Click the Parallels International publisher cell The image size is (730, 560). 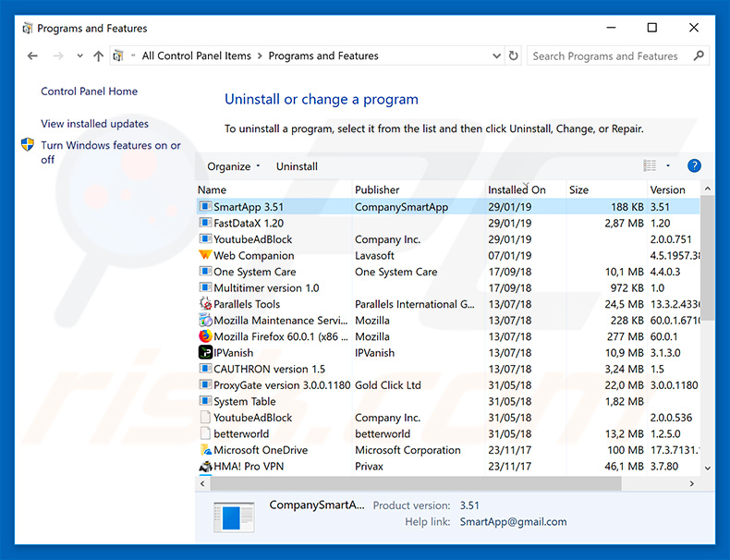(x=415, y=304)
